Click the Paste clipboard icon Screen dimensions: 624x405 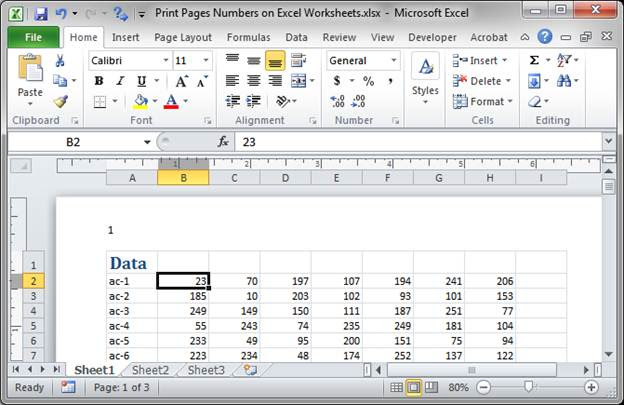[x=30, y=66]
